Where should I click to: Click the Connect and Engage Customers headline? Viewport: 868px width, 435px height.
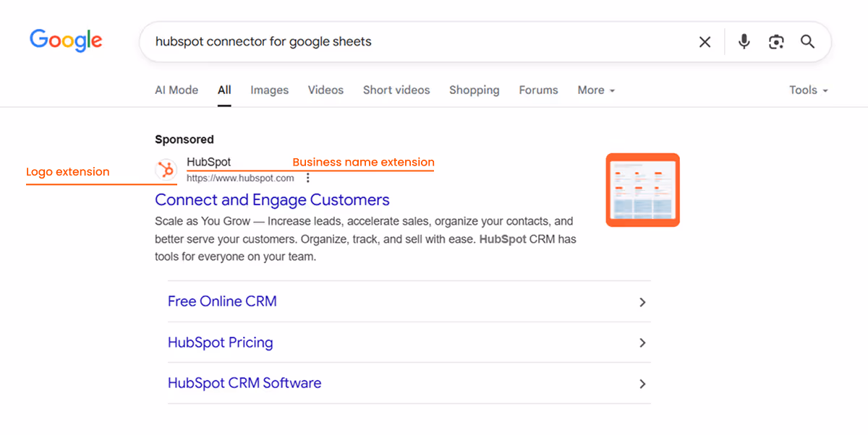[x=272, y=199]
